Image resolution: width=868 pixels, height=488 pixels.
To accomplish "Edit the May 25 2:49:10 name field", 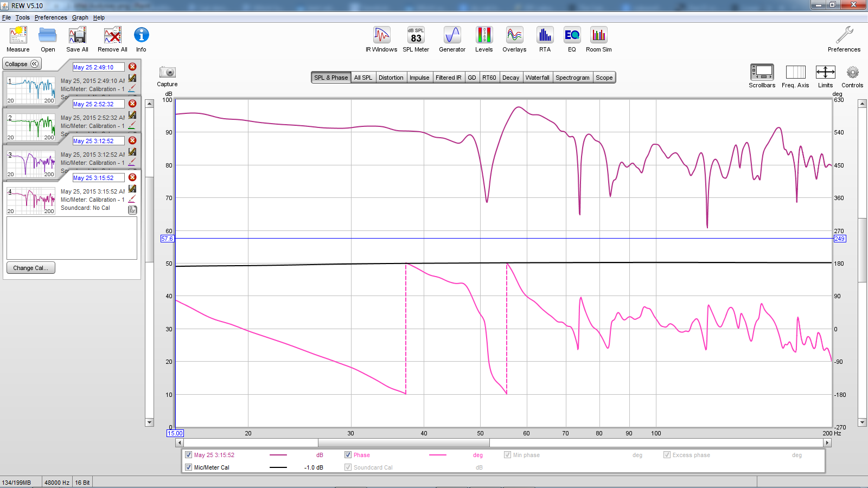I will (98, 67).
